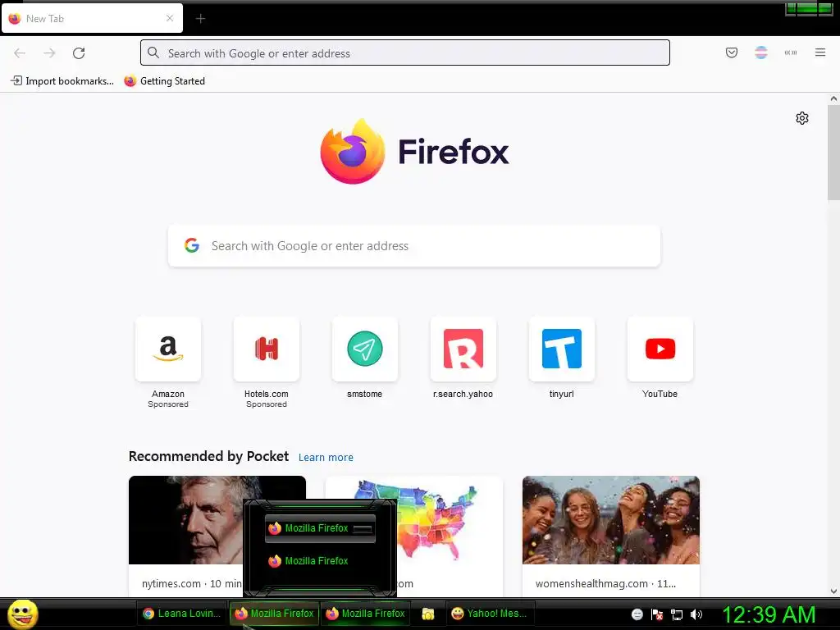
Task: Open the womenshealthmag.com story thumbnail
Action: tap(610, 519)
